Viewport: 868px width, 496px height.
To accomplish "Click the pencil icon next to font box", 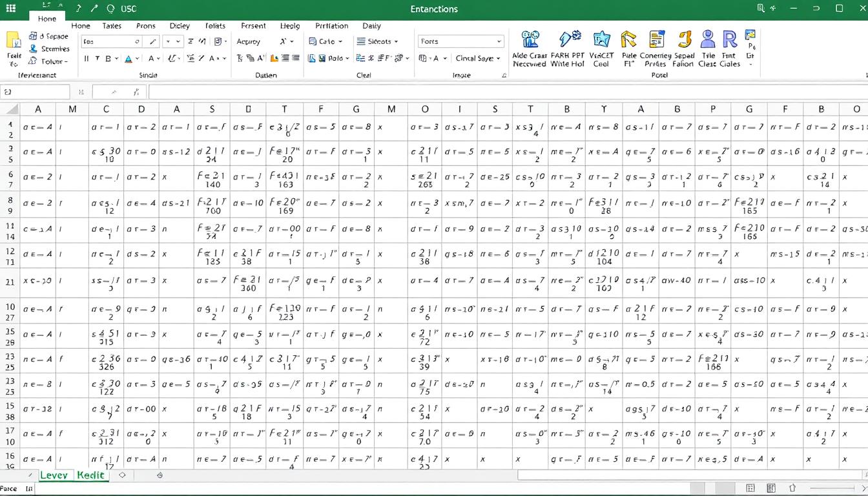I will [x=153, y=41].
